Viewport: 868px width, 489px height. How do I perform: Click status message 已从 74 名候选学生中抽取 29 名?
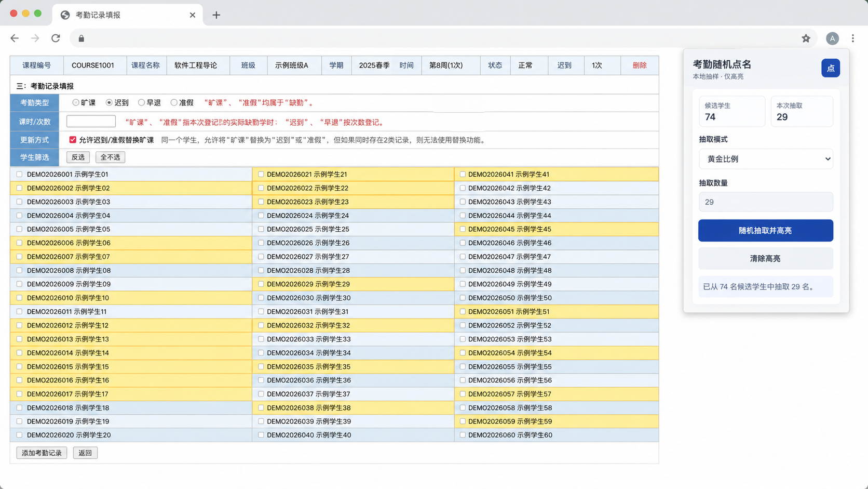pyautogui.click(x=766, y=287)
